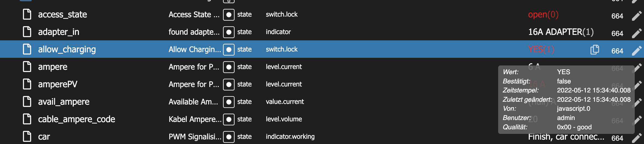Screen dimensions: 644x144
Task: Edit the allow_charging object via pencil icon
Action: coord(637,51)
